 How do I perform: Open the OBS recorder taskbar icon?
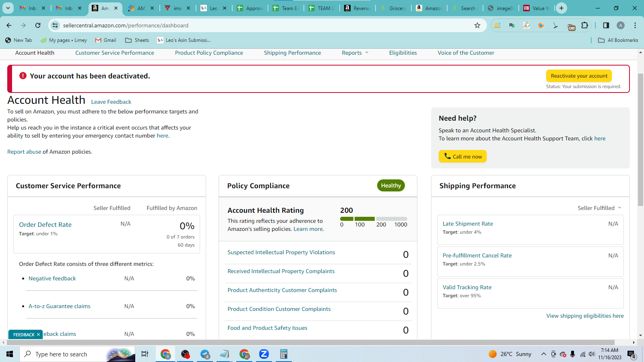click(x=185, y=354)
